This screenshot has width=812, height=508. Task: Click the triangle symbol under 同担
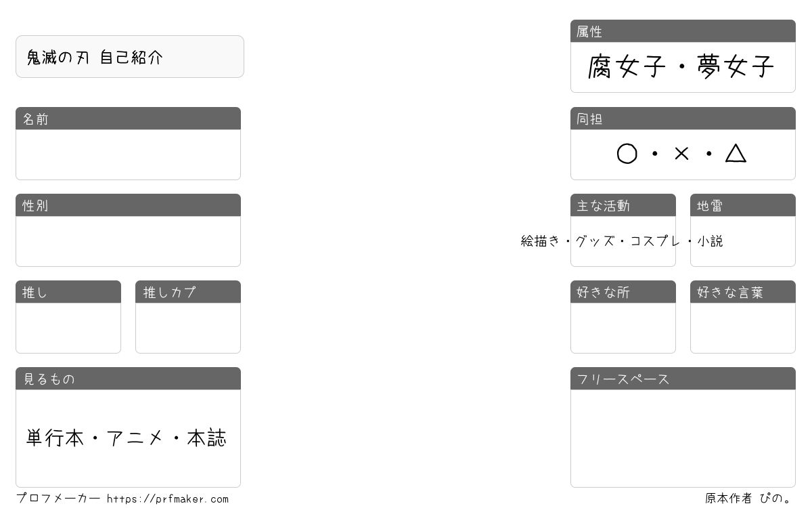point(736,153)
